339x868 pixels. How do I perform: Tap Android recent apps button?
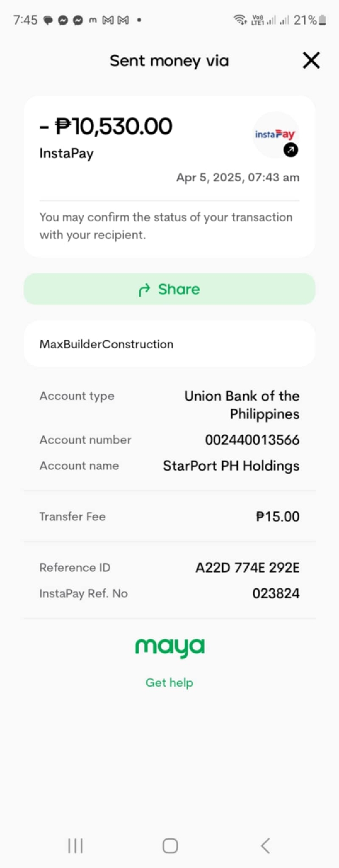pos(75,845)
